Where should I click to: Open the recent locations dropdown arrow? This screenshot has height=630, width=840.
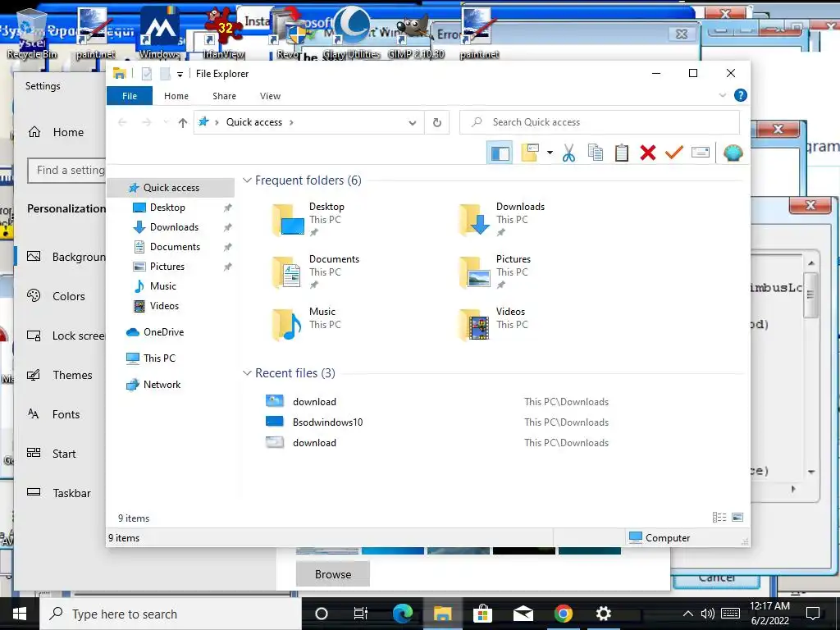[166, 122]
